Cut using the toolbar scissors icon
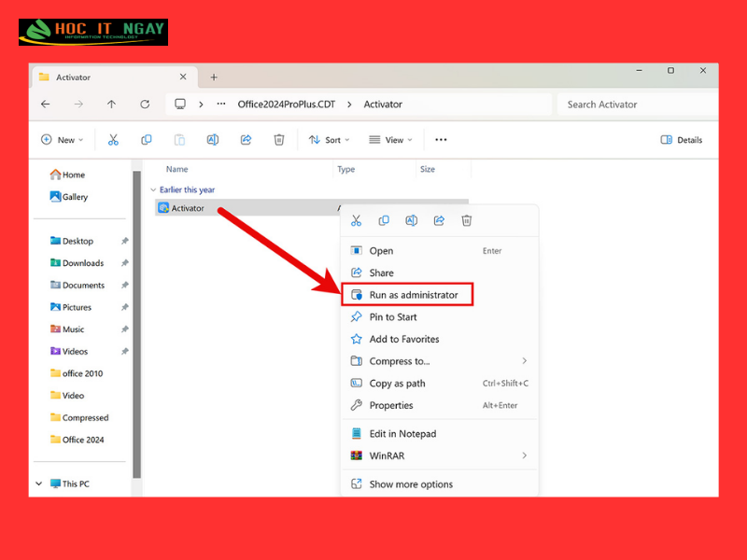This screenshot has height=560, width=747. click(x=113, y=139)
